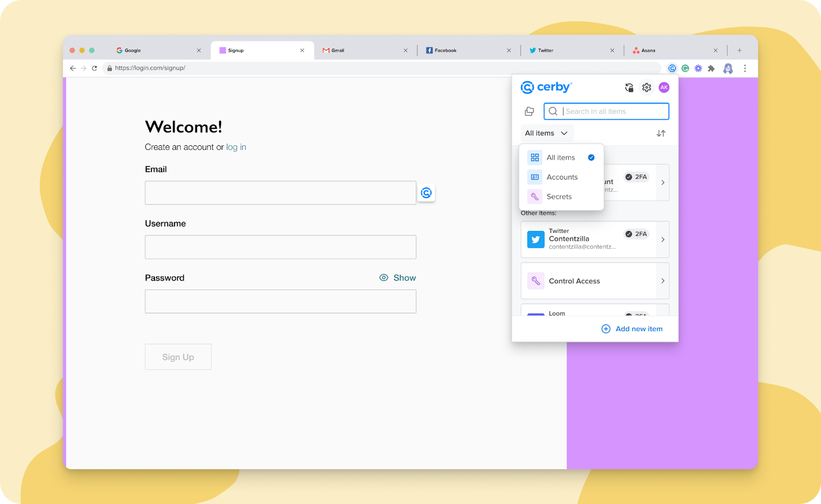This screenshot has height=504, width=821.
Task: Click the Cerby autofill icon beside Email field
Action: [426, 193]
